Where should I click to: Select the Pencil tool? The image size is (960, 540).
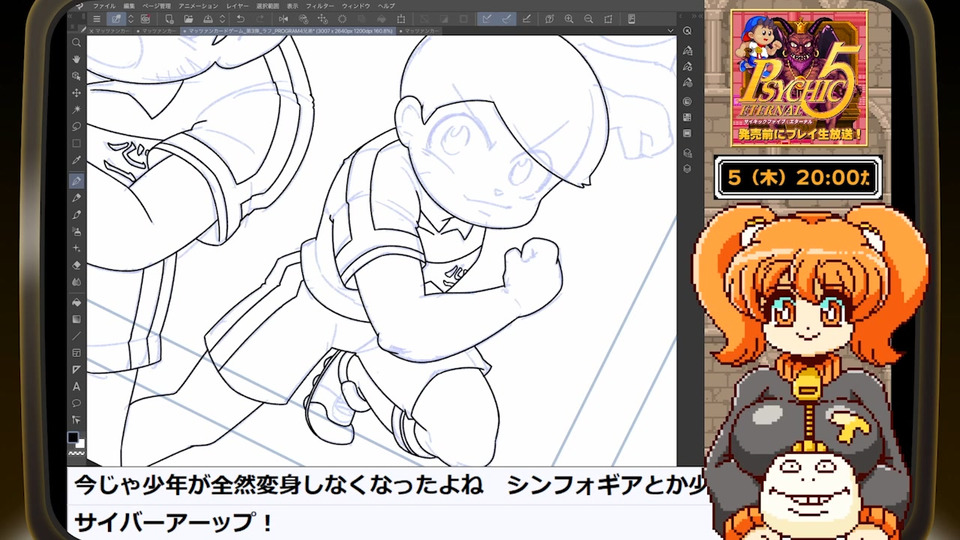77,198
